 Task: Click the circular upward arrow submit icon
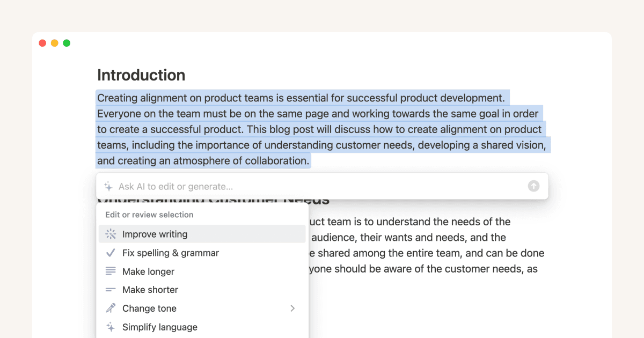pos(533,186)
